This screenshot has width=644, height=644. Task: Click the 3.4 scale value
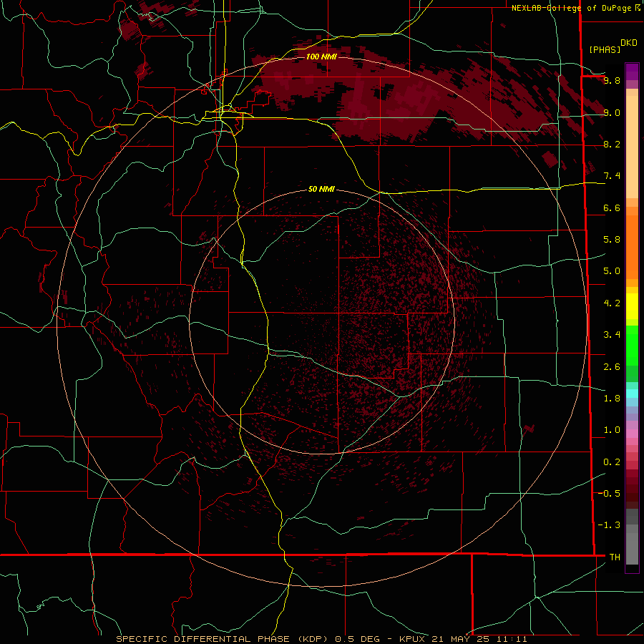coord(612,335)
